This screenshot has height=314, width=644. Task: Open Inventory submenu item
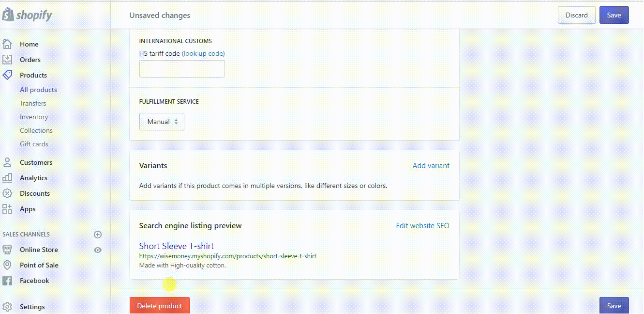(34, 117)
